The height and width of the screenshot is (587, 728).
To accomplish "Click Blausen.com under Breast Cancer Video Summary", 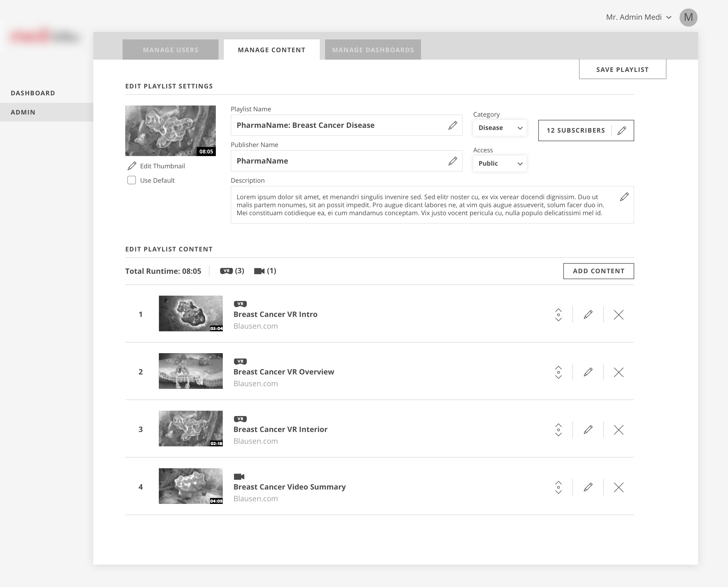I will (256, 499).
